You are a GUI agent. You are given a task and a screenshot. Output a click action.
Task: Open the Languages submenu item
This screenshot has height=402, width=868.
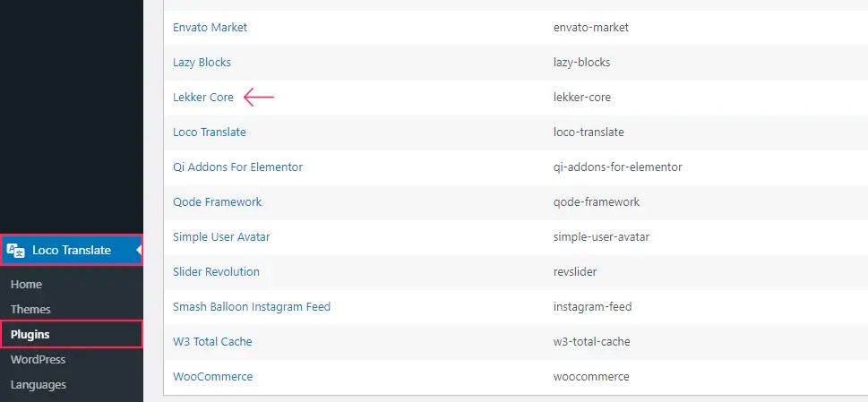tap(39, 384)
